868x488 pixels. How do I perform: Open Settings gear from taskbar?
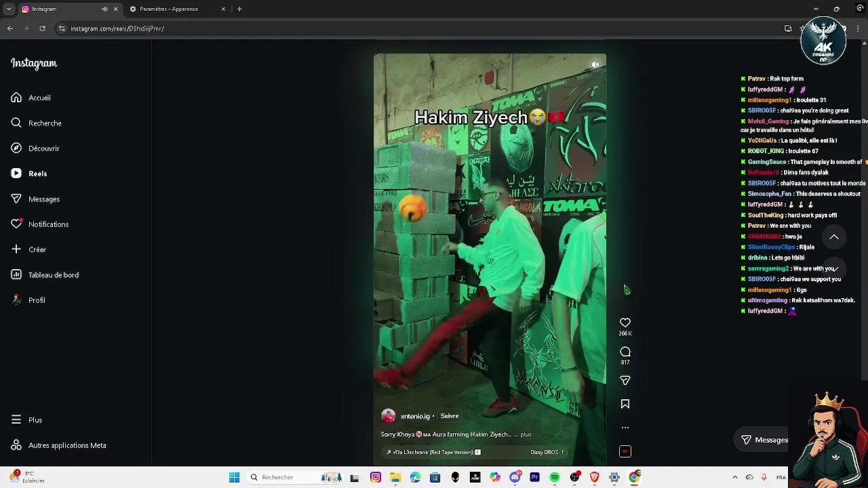(x=614, y=477)
